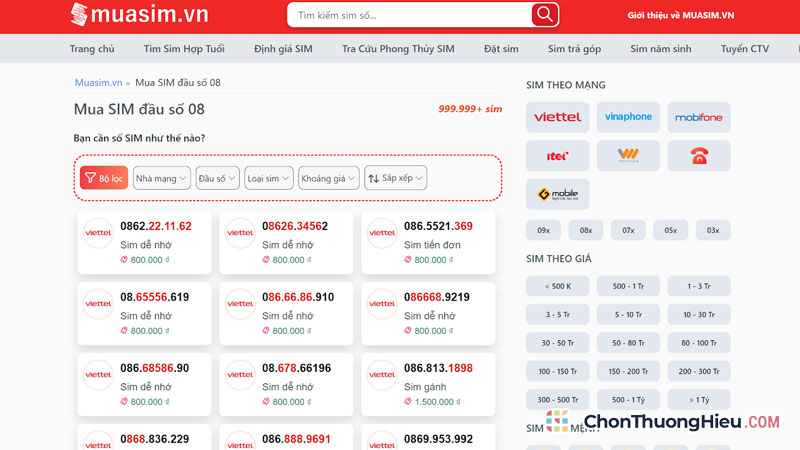This screenshot has height=450, width=800.
Task: Click the magnifier search button
Action: coord(544,15)
